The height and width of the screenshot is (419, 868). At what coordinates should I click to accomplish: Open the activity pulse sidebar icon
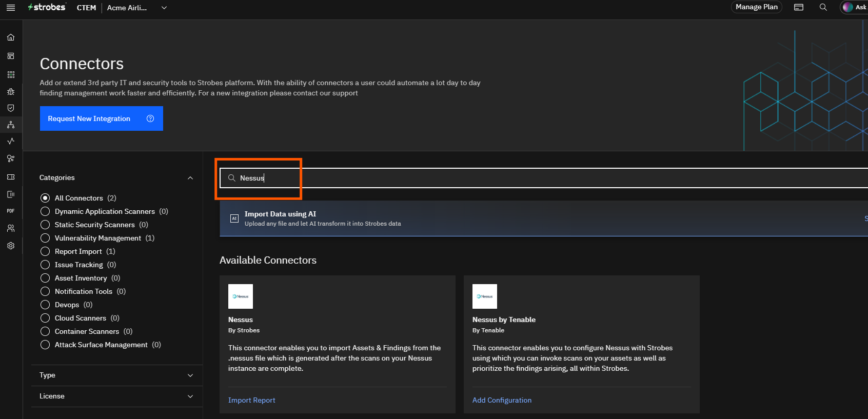pos(11,141)
